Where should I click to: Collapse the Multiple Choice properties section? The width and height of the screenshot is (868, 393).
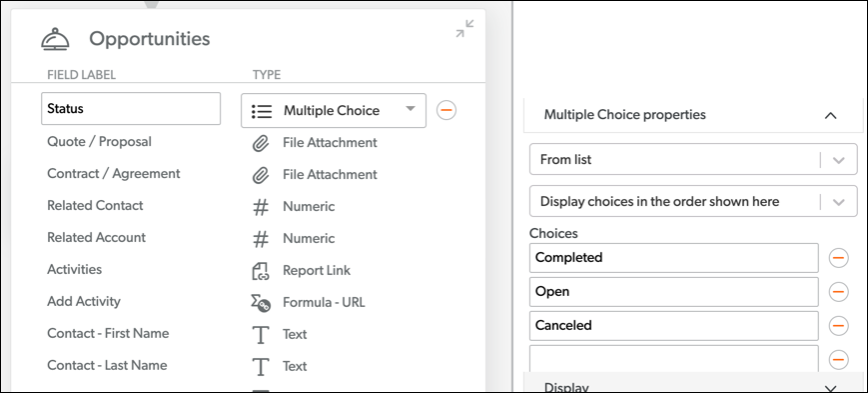tap(830, 115)
